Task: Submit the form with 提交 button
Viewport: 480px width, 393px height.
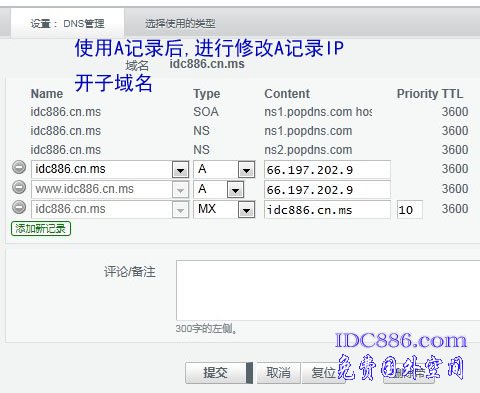Action: pyautogui.click(x=215, y=373)
